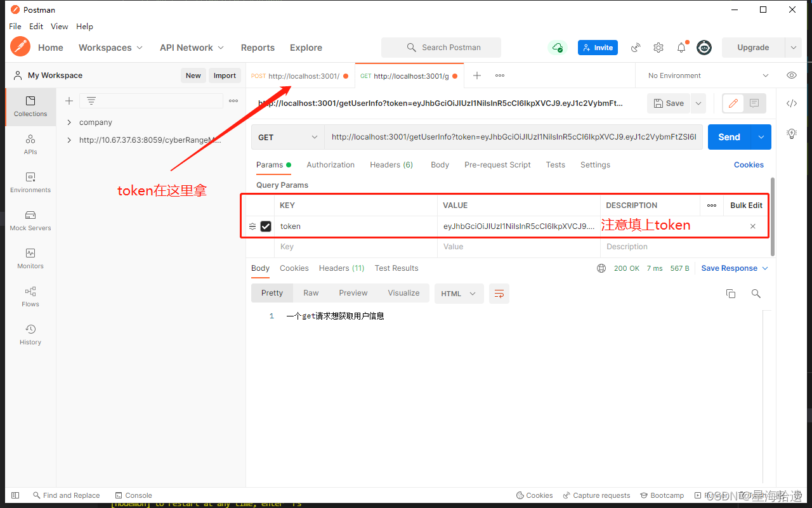Screen dimensions: 812x508
Task: Open the No Environment dropdown
Action: click(708, 75)
